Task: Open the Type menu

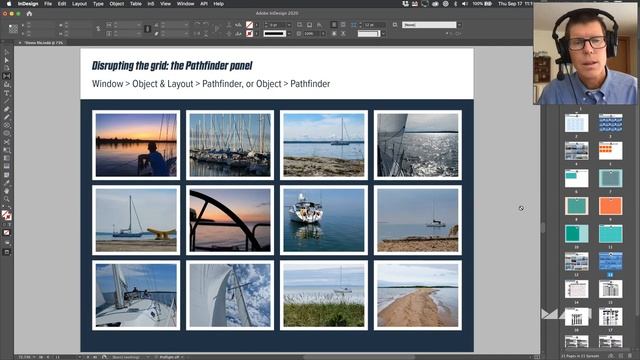Action: tap(98, 4)
